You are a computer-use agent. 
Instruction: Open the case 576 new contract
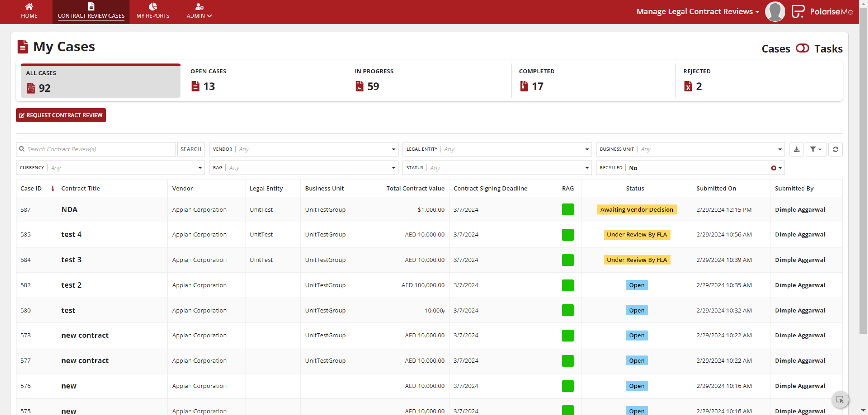(69, 386)
